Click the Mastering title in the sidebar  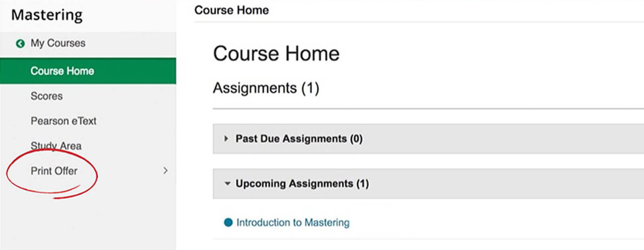click(x=47, y=15)
